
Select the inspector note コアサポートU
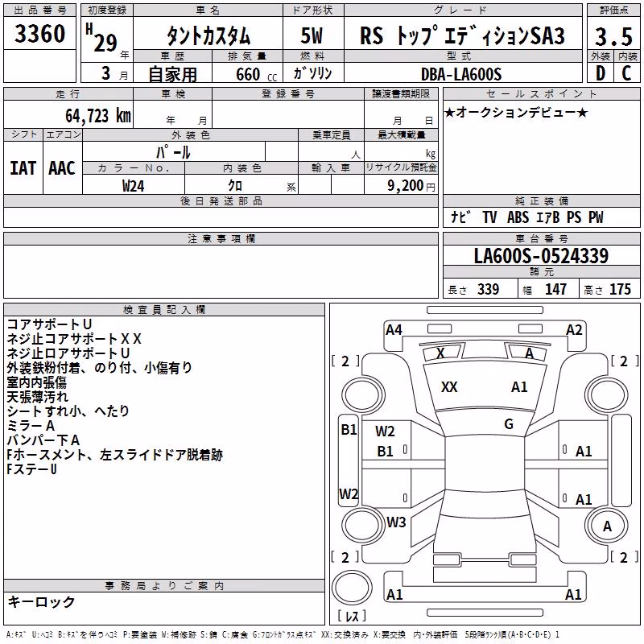pyautogui.click(x=49, y=324)
